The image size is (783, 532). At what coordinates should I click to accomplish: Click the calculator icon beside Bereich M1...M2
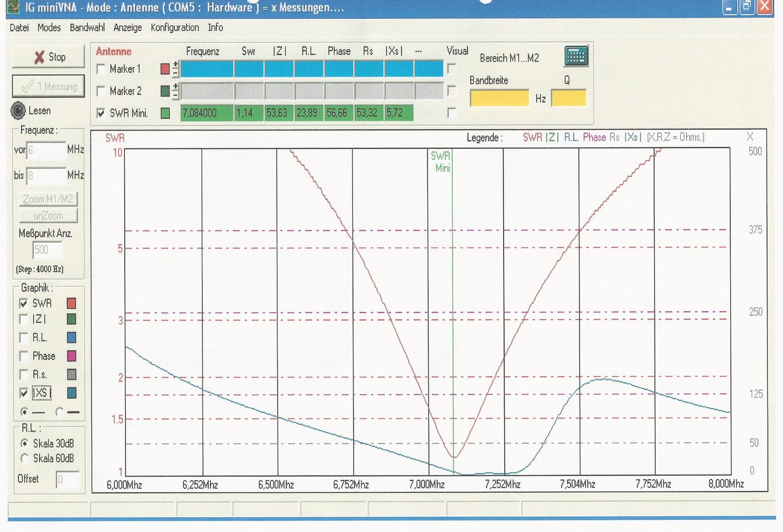576,56
